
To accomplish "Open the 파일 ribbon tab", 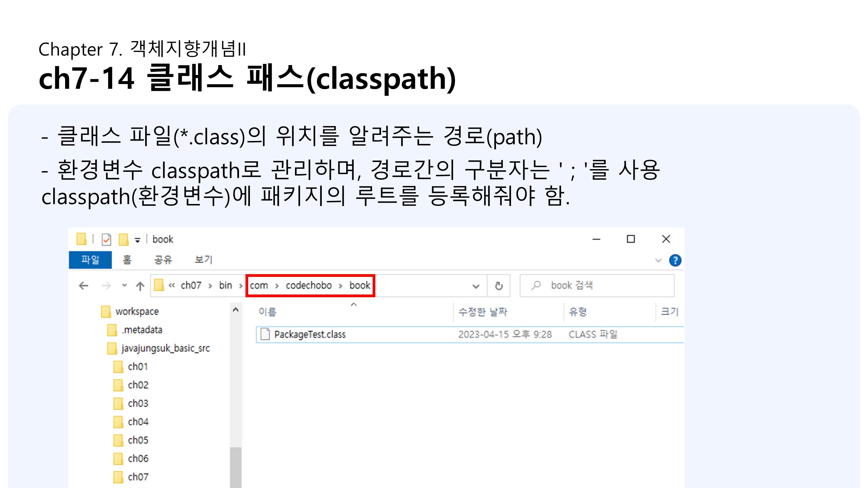I will 90,260.
